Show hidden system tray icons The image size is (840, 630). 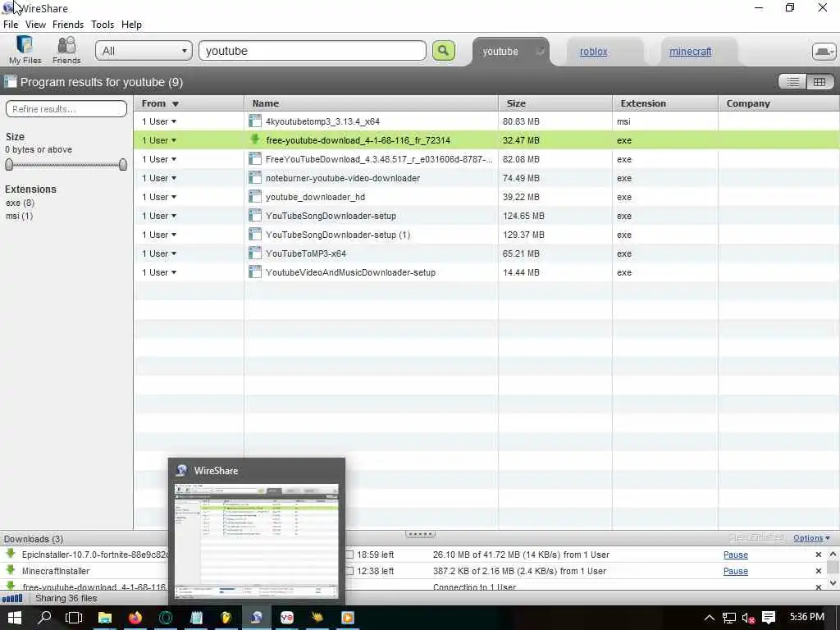point(709,618)
